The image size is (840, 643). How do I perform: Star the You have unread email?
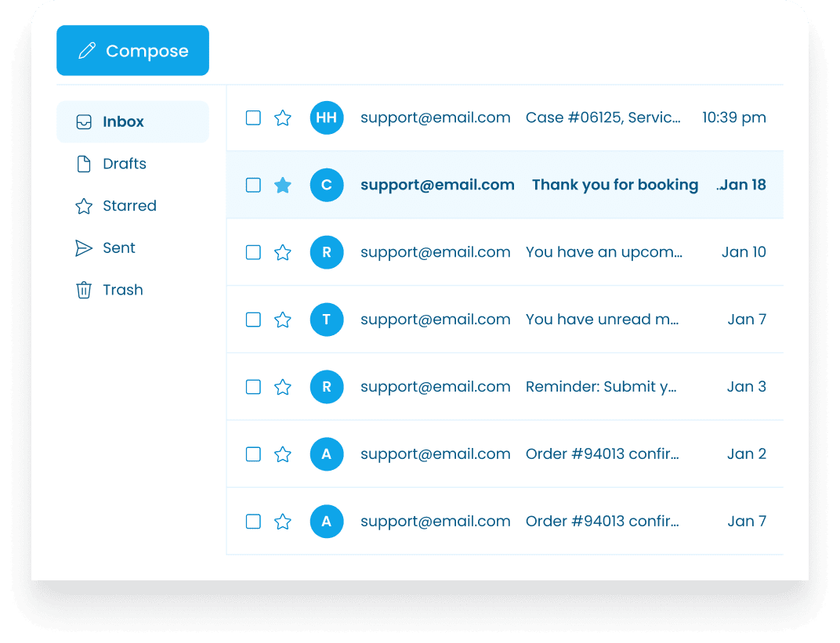coord(283,320)
